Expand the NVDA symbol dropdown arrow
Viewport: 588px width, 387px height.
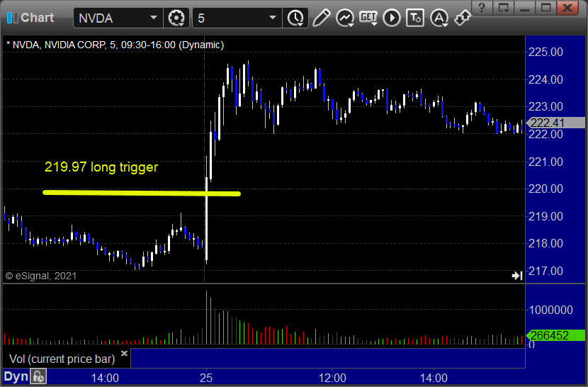coord(153,18)
